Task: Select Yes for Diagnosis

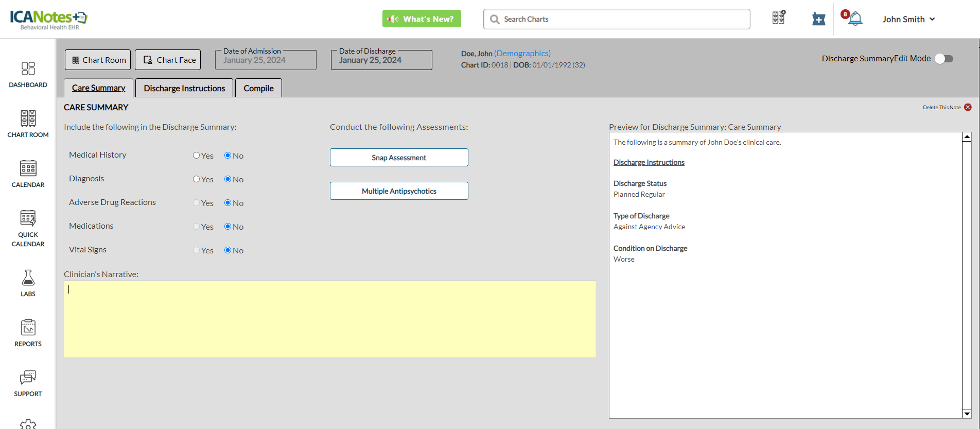Action: 196,179
